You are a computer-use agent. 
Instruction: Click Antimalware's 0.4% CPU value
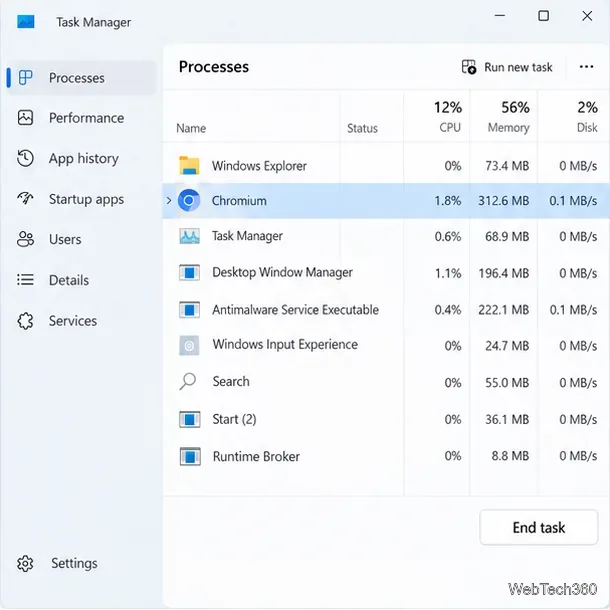448,310
